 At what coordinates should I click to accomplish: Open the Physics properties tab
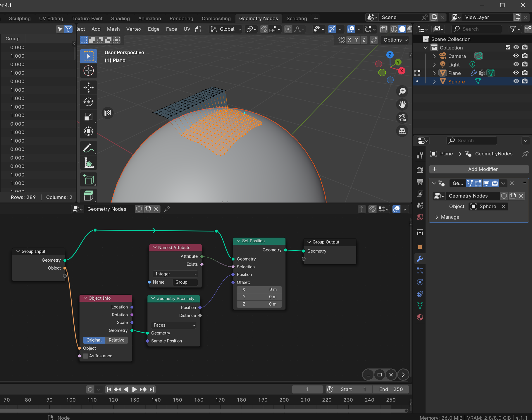tap(420, 282)
